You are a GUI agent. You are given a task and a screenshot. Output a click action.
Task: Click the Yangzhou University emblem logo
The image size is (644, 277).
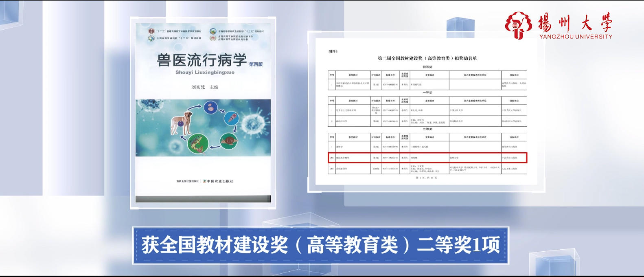pos(518,24)
